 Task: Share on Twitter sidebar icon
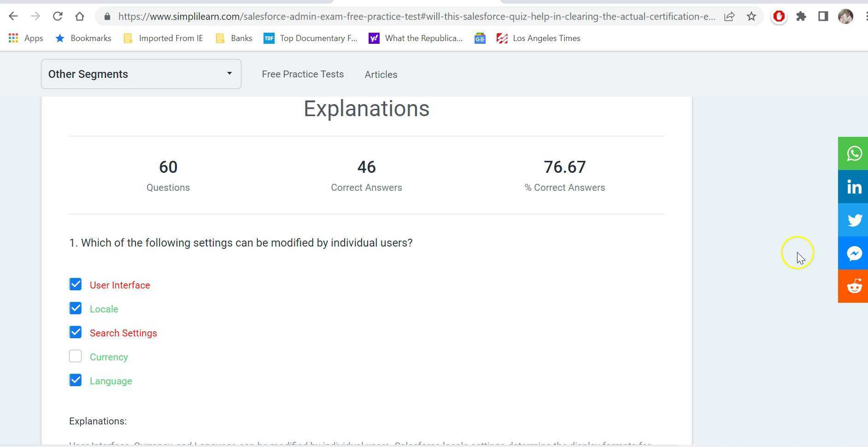tap(853, 220)
